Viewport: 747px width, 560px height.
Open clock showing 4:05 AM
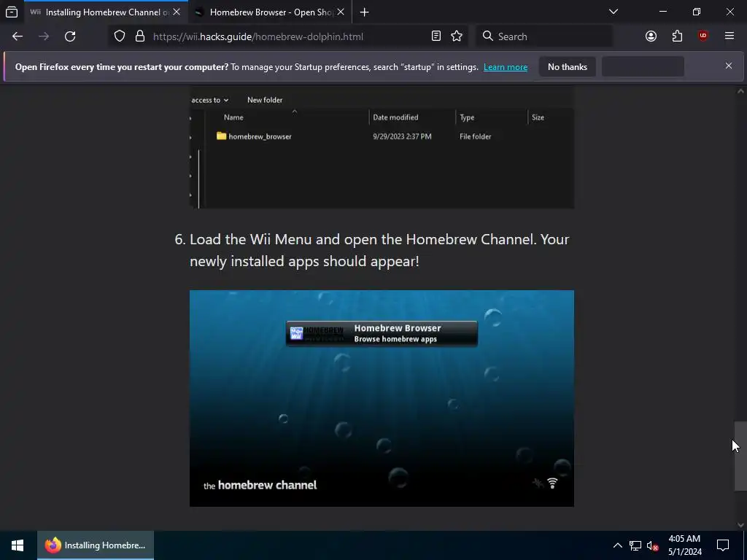[x=684, y=545]
